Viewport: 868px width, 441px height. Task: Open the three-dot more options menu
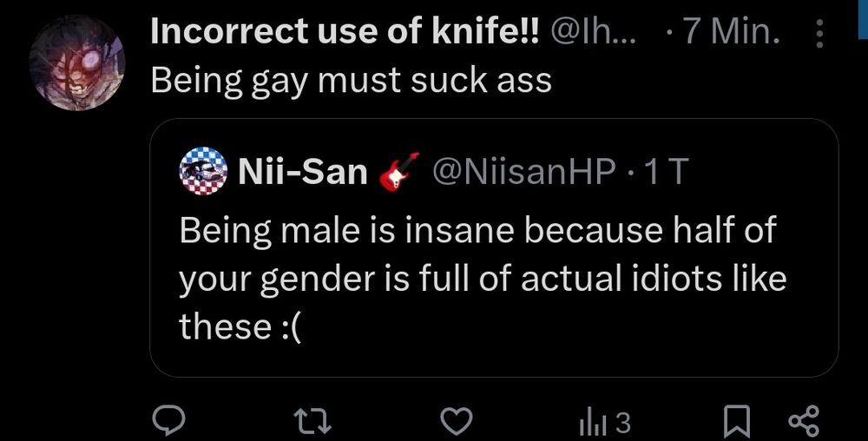point(821,35)
